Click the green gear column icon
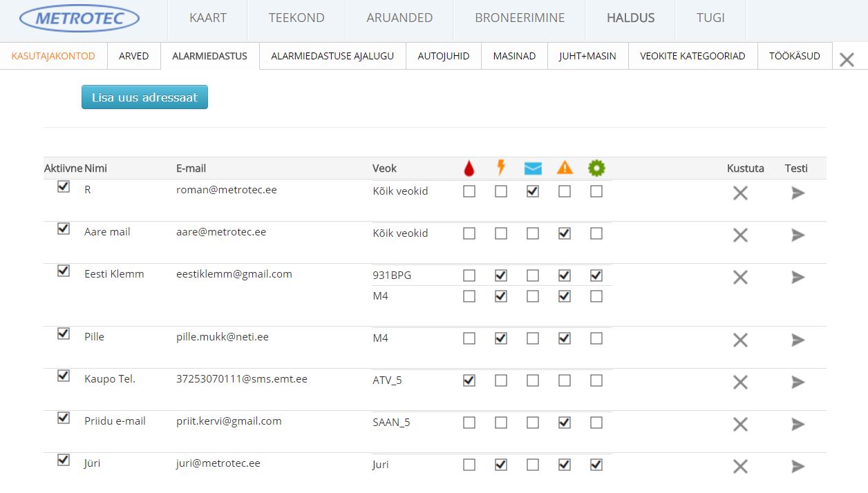This screenshot has width=868, height=493. 596,168
